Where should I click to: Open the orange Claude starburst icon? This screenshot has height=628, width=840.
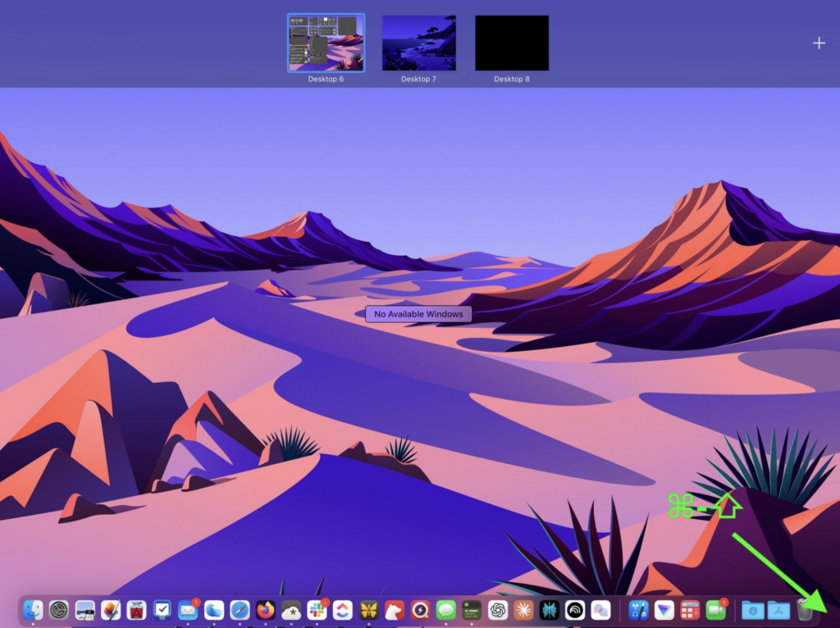(523, 610)
